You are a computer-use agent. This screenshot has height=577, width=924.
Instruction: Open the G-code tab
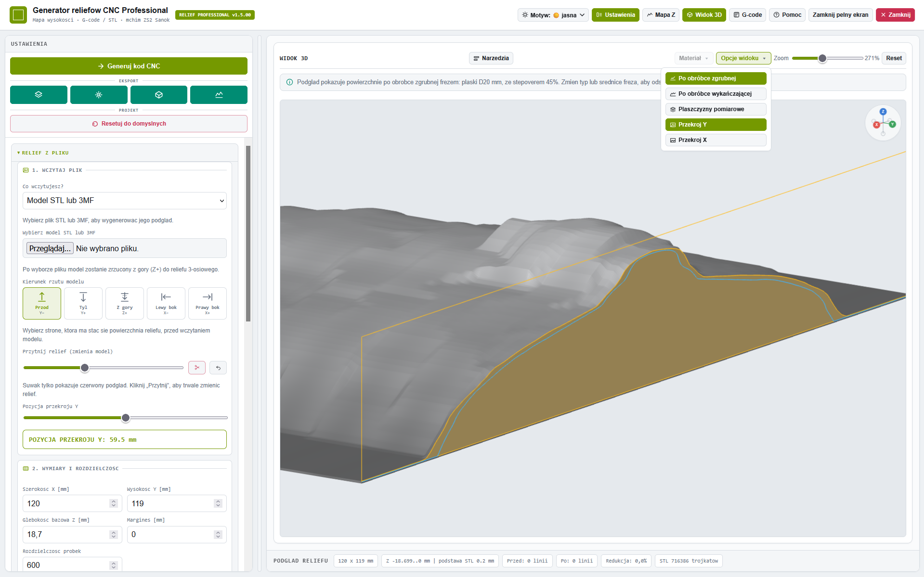(747, 15)
